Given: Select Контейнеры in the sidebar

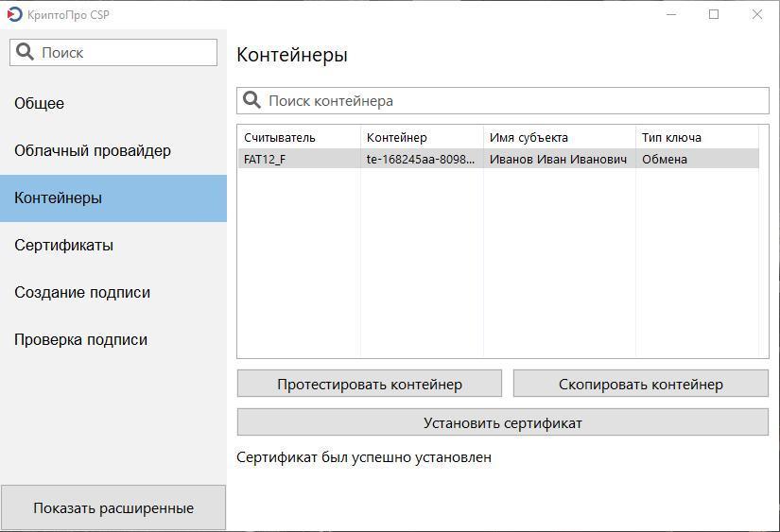Looking at the screenshot, I should 113,197.
